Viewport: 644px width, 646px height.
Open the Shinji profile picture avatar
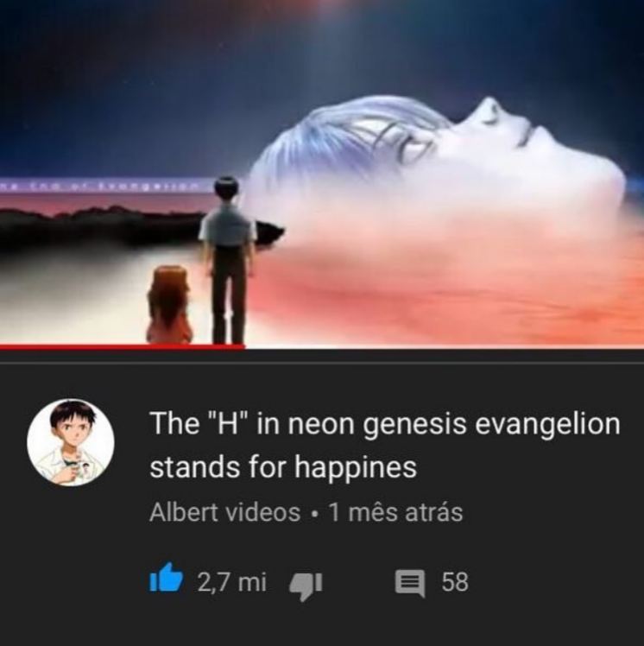pos(71,442)
